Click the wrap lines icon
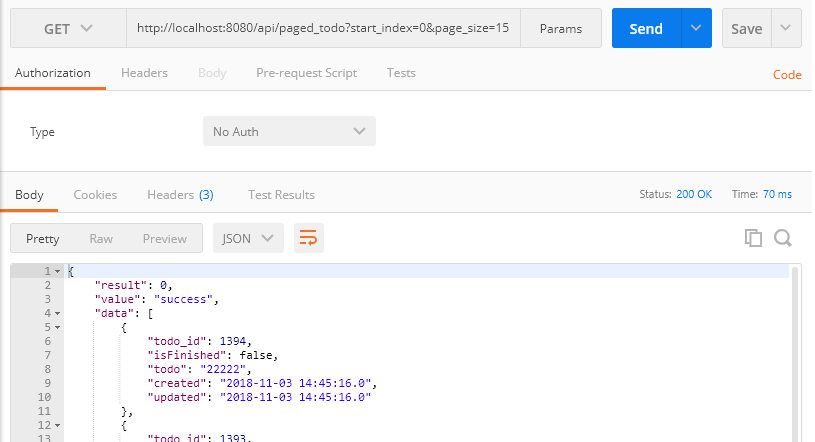The width and height of the screenshot is (815, 442). [309, 238]
